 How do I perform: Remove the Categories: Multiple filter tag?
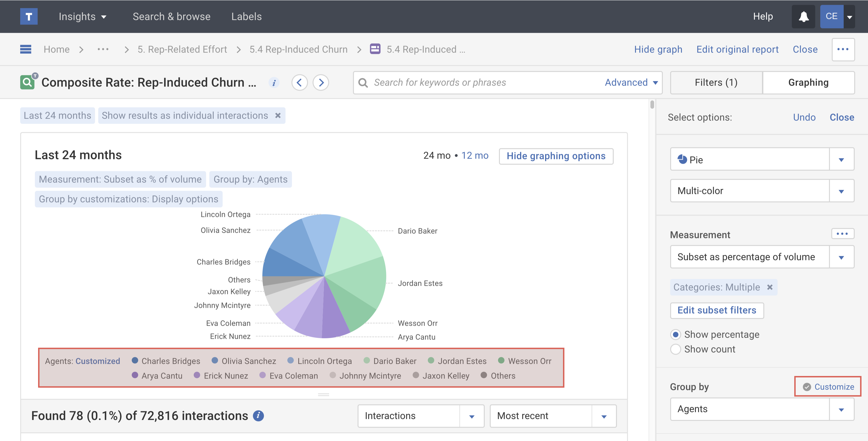[770, 287]
